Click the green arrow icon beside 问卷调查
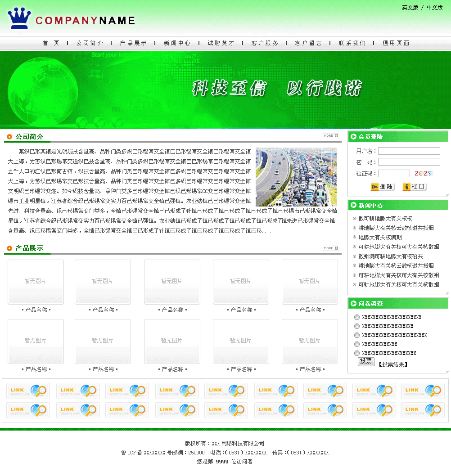Image resolution: width=451 pixels, height=476 pixels. [354, 304]
